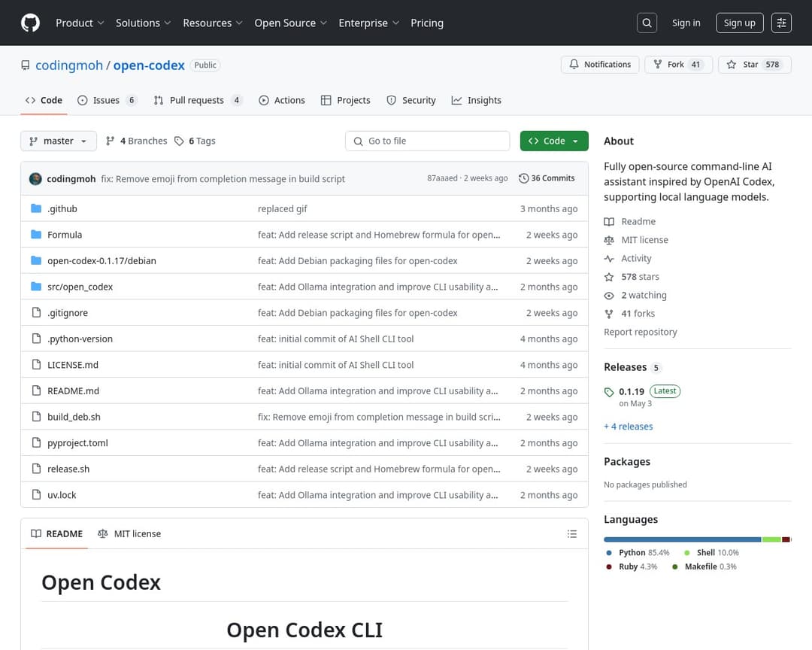Open the 36 Commits history
This screenshot has height=650, width=812.
[x=547, y=178]
